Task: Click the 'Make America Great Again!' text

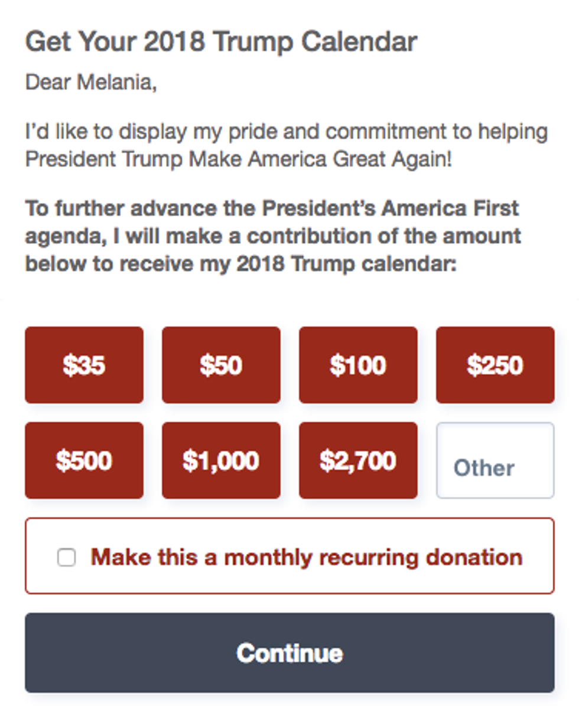Action: tap(349, 159)
